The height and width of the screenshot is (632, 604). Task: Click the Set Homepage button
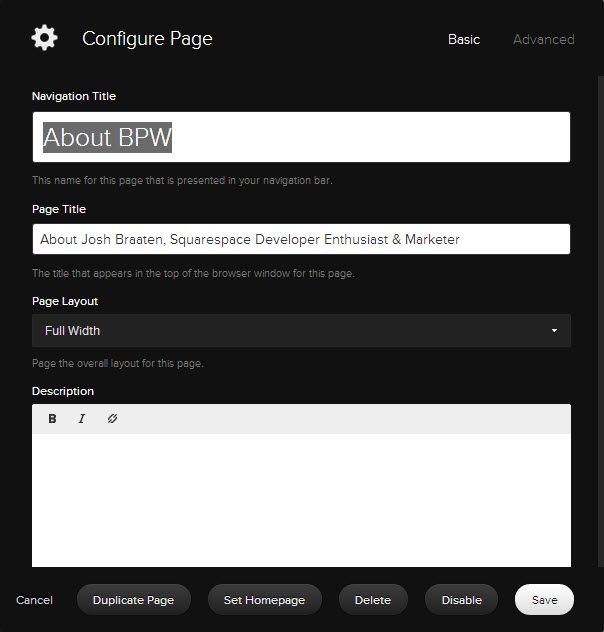[264, 600]
